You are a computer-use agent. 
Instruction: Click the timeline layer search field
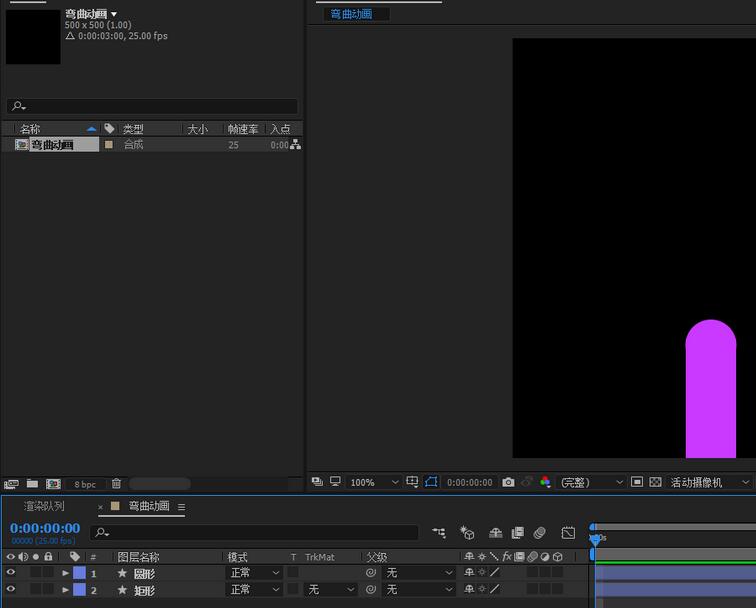click(254, 532)
